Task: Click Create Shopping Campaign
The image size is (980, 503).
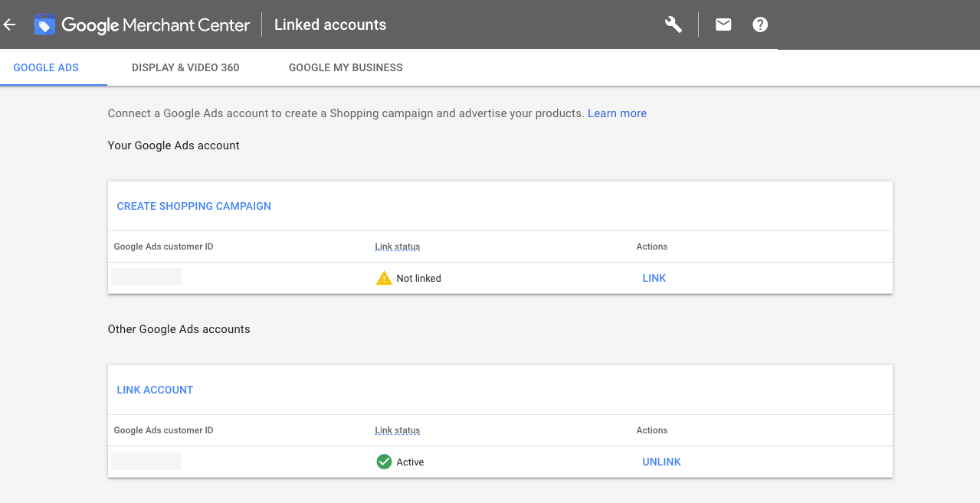Action: (194, 206)
